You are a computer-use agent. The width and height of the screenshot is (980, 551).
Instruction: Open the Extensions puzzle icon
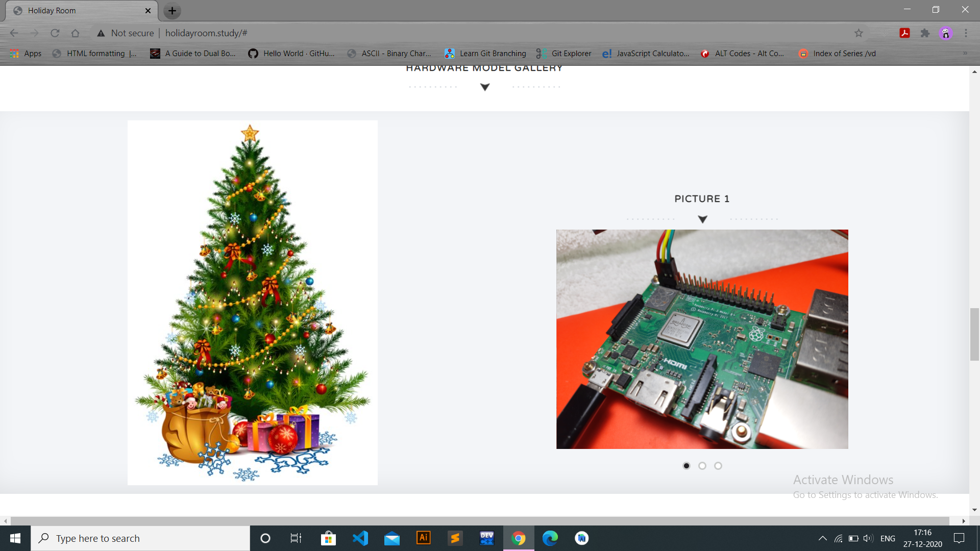coord(925,33)
